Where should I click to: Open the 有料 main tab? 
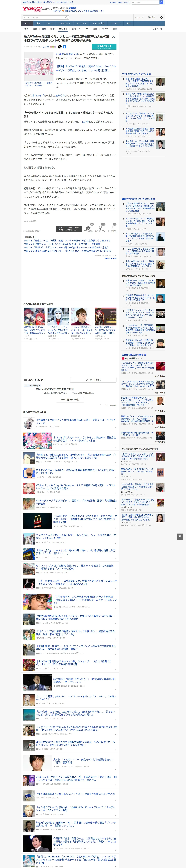pyautogui.click(x=128, y=24)
